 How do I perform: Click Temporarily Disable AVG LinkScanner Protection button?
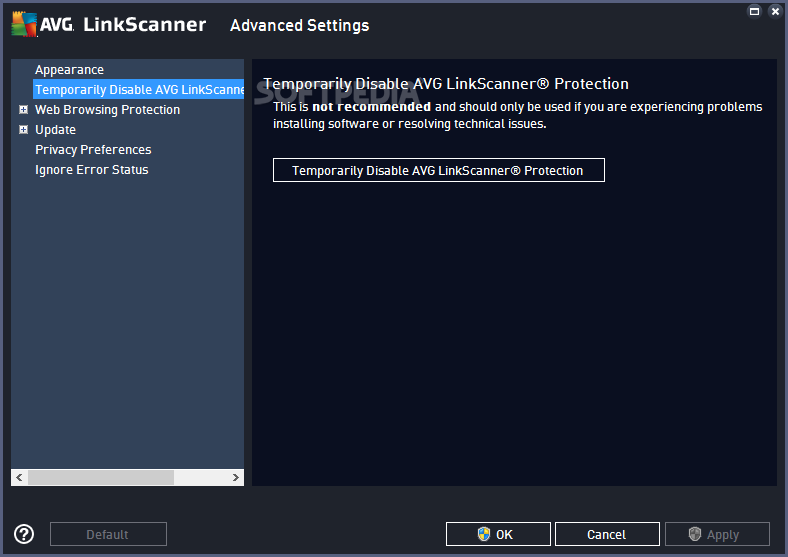(x=439, y=170)
